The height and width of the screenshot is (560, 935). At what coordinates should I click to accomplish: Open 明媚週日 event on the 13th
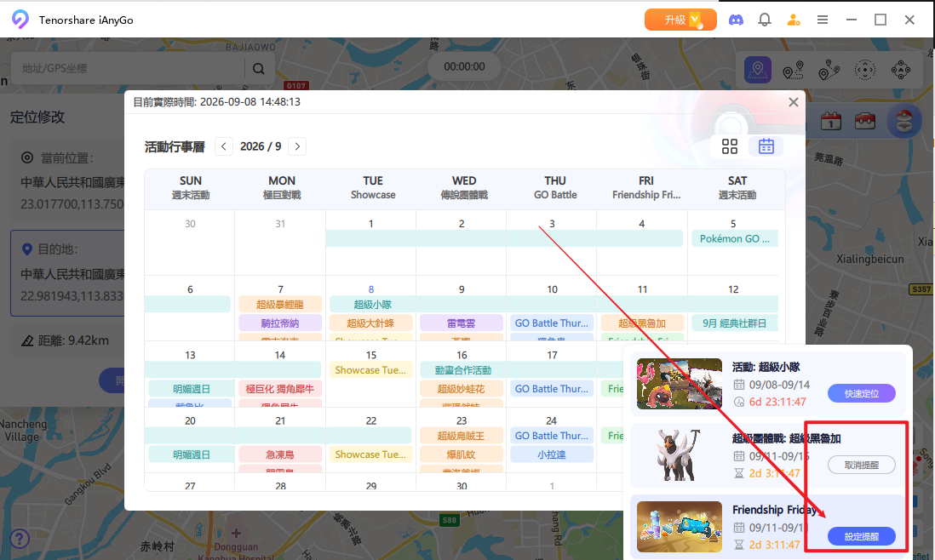[x=191, y=389]
